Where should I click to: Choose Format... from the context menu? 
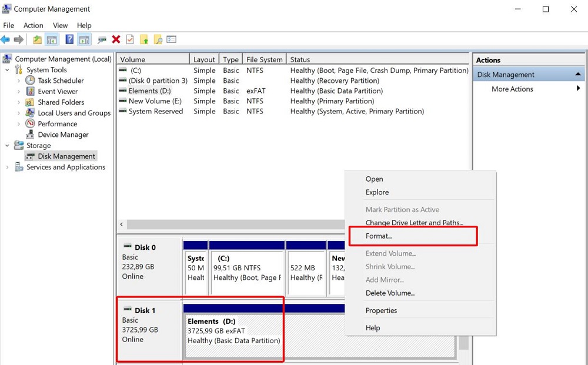tap(379, 236)
